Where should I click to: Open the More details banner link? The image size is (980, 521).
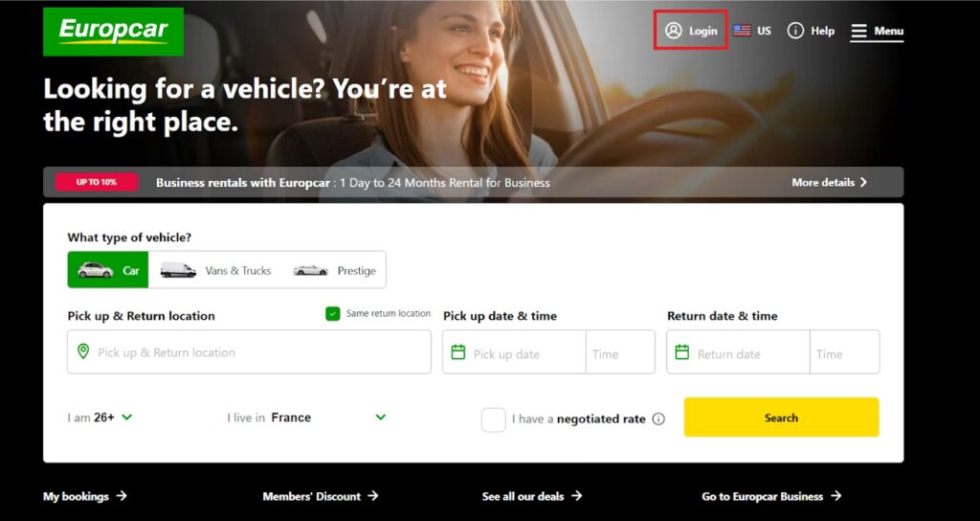pos(830,183)
